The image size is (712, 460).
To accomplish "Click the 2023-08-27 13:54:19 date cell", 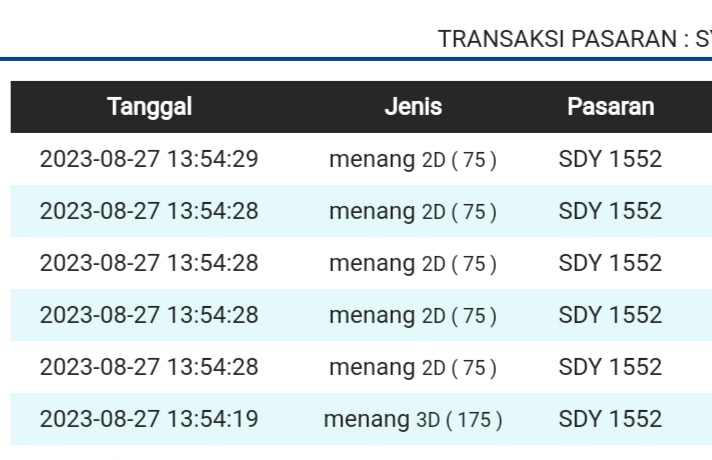I will coord(149,419).
